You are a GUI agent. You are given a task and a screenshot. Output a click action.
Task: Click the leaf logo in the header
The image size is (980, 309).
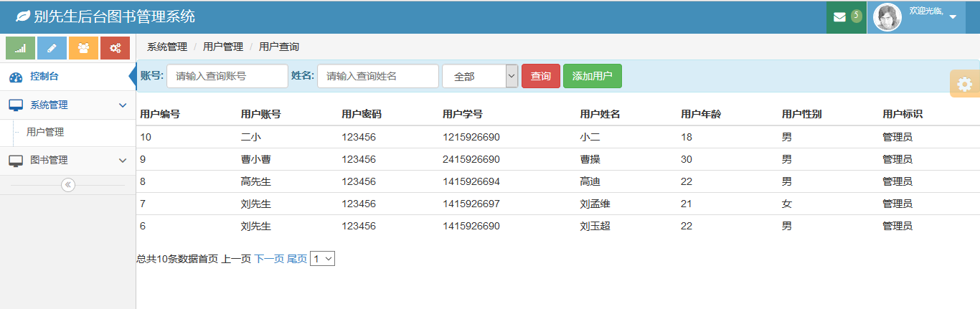pos(23,16)
